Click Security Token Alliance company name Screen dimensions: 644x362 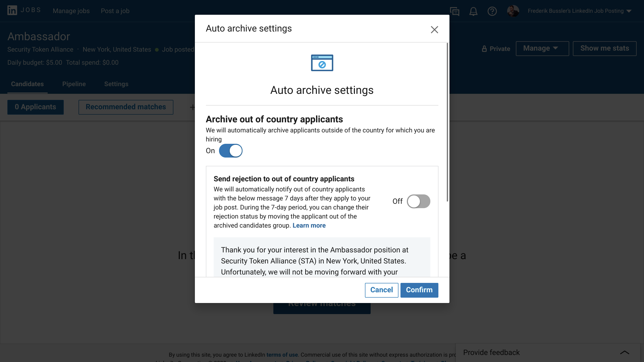(40, 50)
